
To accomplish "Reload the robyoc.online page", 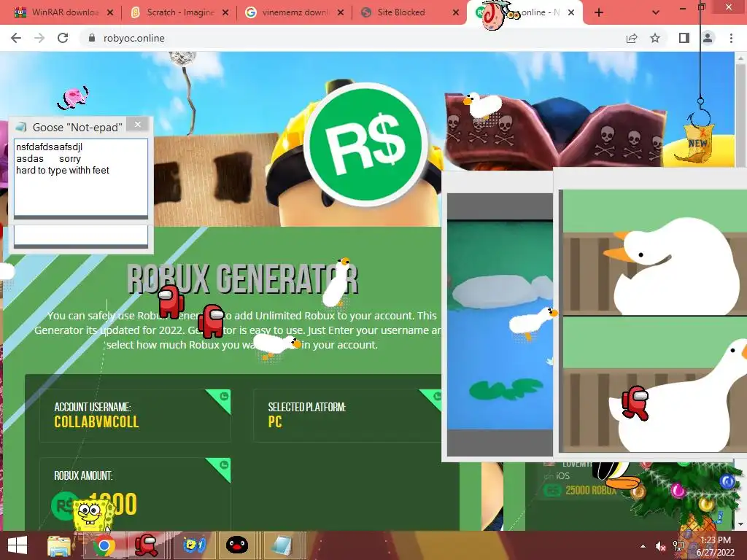I will pos(63,38).
